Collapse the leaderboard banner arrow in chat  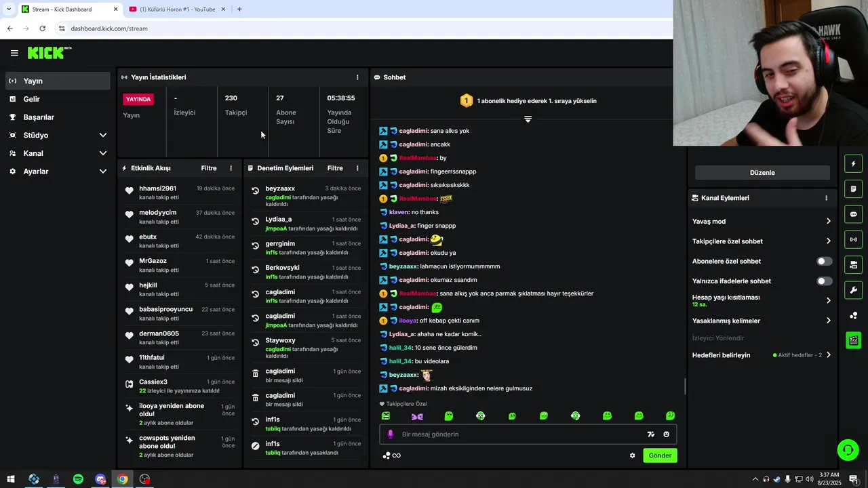(x=528, y=119)
